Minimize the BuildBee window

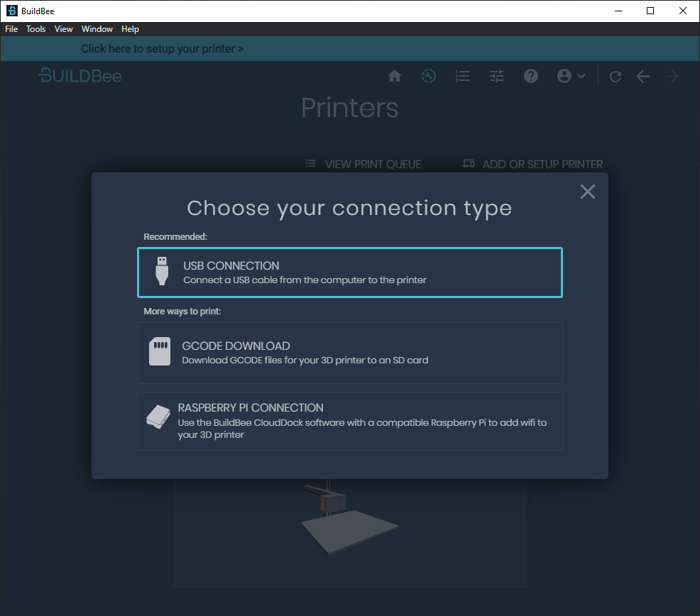pos(618,11)
